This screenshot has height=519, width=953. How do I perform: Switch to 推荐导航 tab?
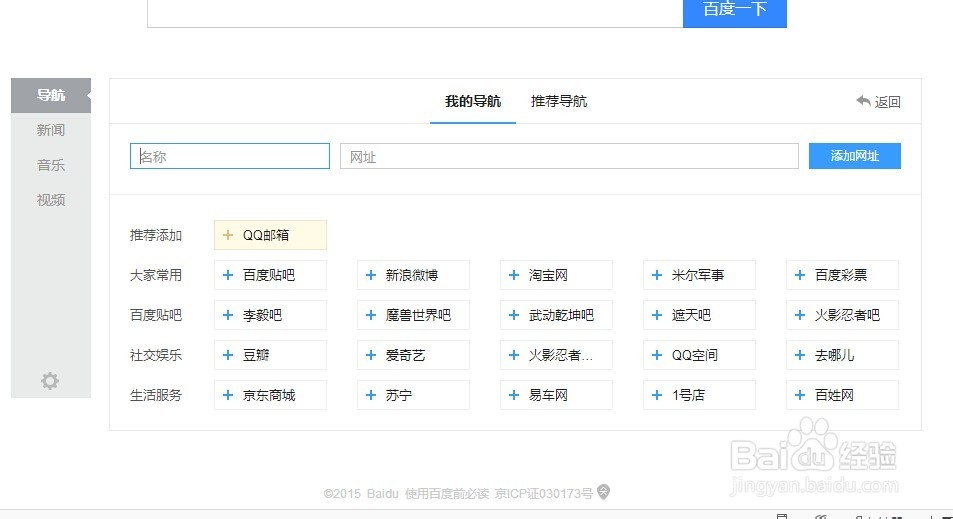click(559, 101)
